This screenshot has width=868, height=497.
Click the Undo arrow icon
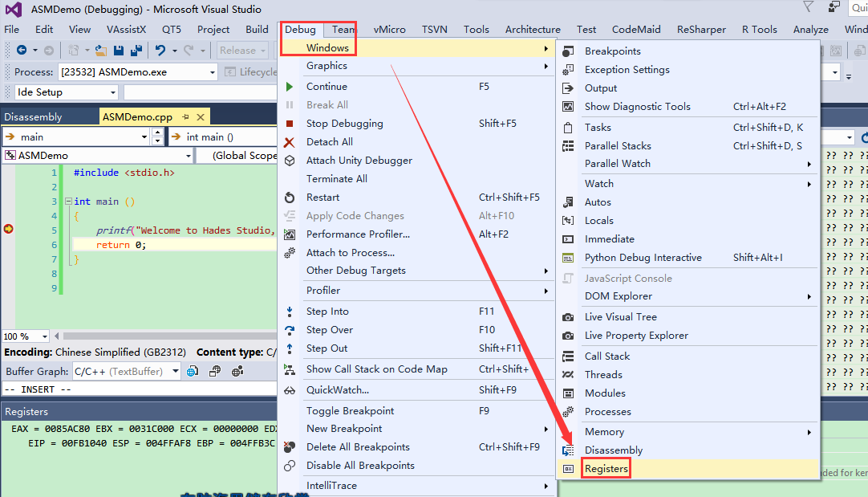[x=160, y=50]
